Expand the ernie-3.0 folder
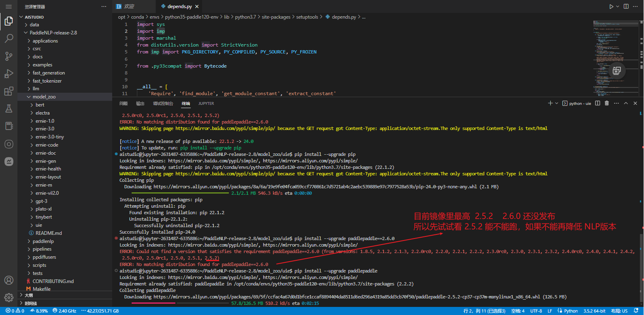This screenshot has height=315, width=644. 65,129
